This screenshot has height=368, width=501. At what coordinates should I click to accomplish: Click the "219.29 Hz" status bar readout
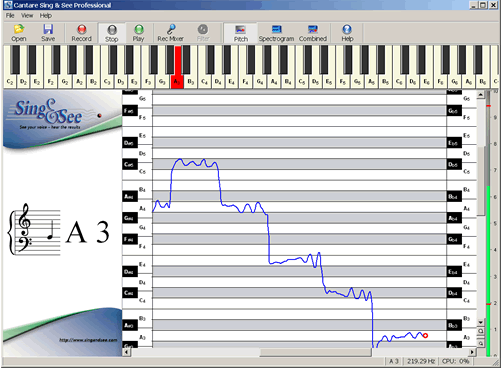tap(421, 361)
